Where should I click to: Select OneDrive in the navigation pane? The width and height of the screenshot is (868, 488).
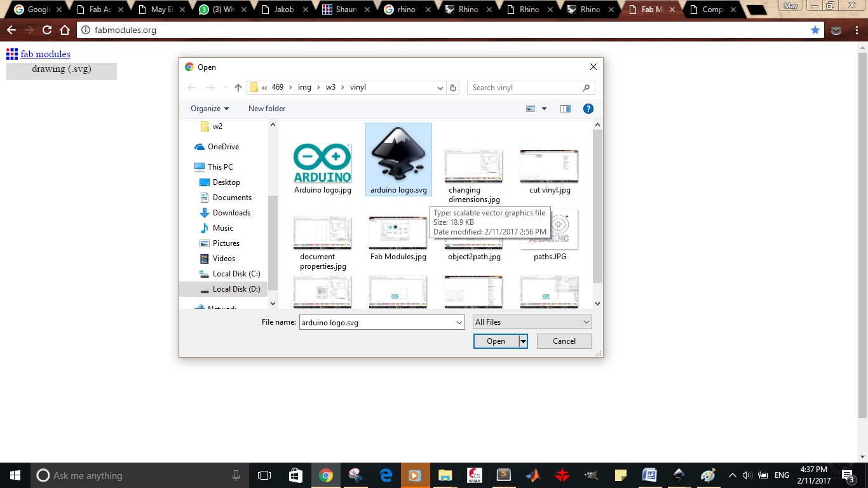(217, 147)
